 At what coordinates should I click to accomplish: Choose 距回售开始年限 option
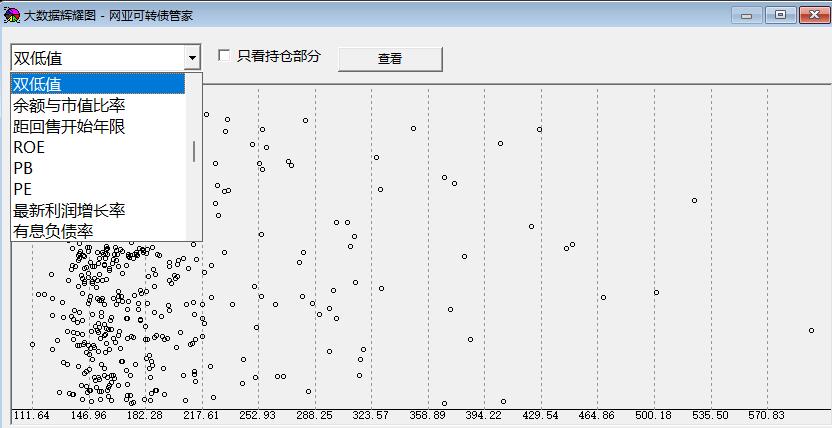pos(98,126)
